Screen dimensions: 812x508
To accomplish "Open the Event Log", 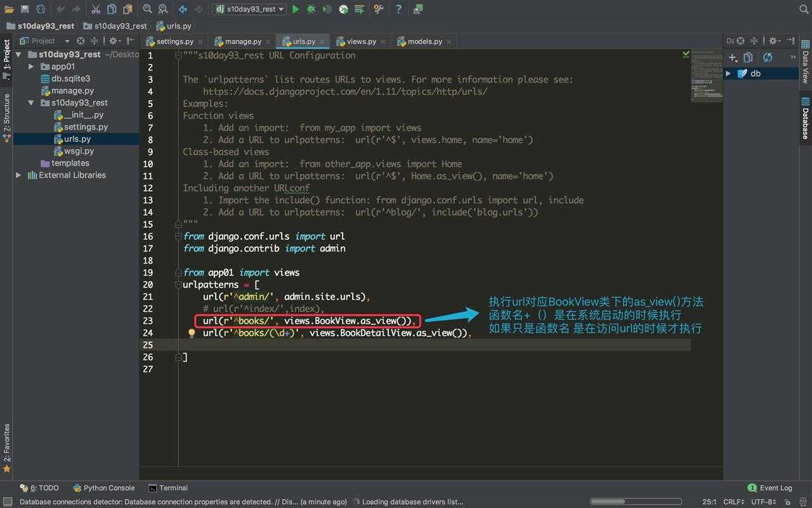I will tap(770, 488).
